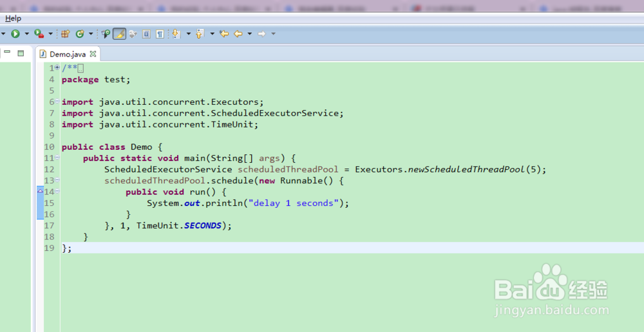
Task: Open the Run button dropdown arrow
Action: tap(26, 33)
